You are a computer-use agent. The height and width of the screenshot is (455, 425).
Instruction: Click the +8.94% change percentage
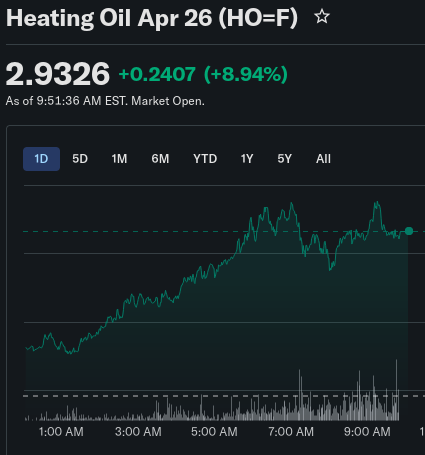(246, 74)
